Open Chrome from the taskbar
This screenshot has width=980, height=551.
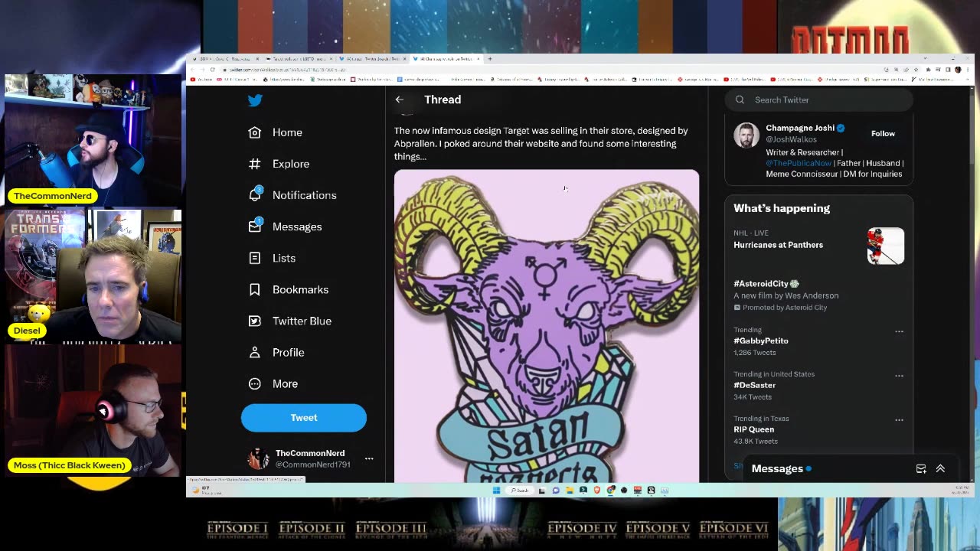[x=610, y=491]
